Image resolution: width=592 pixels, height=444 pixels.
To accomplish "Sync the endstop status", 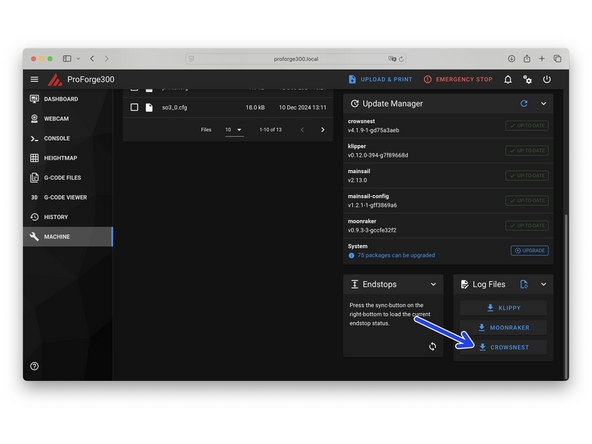I will (x=433, y=347).
